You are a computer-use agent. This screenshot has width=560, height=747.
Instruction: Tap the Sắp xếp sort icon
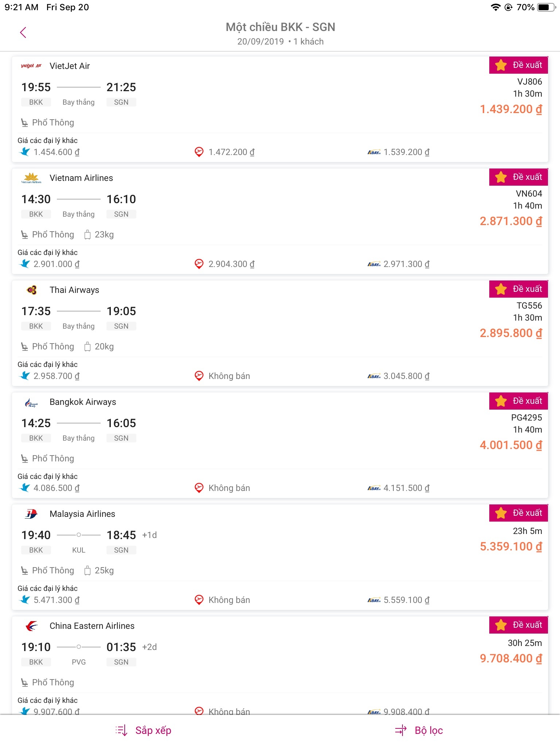point(121,730)
